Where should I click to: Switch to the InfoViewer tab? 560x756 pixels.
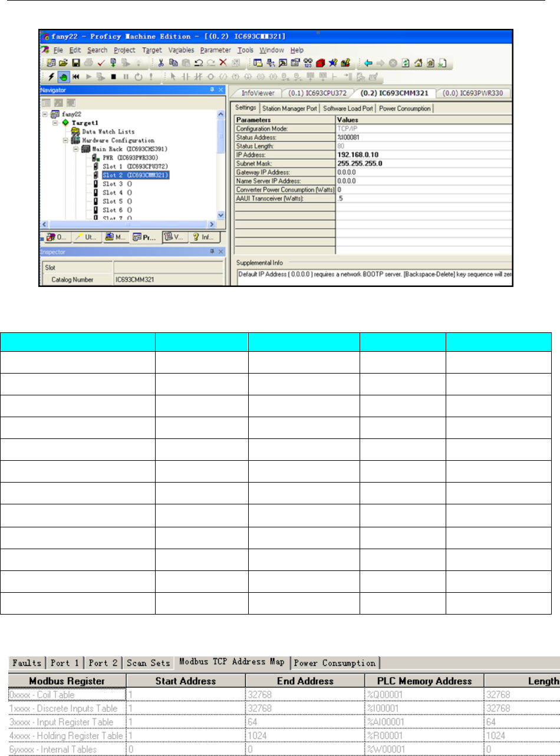[258, 93]
